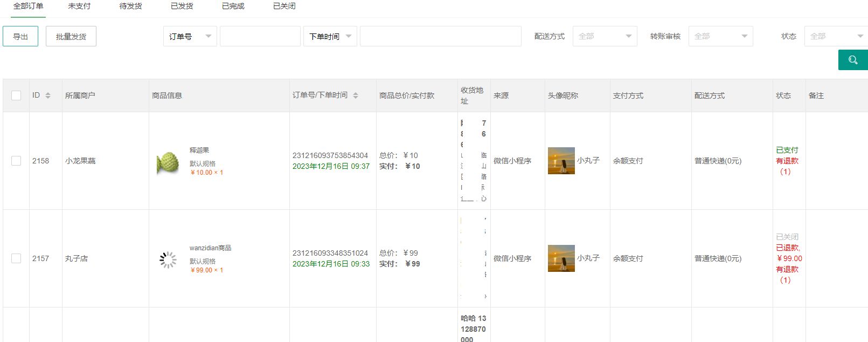Click the green search magnifier button
Image resolution: width=868 pixels, height=342 pixels.
click(852, 60)
